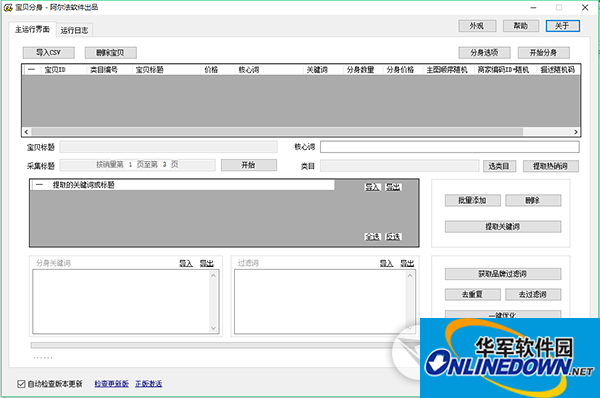Click 导入 above the 分身关键词 box
The height and width of the screenshot is (398, 600).
[186, 263]
